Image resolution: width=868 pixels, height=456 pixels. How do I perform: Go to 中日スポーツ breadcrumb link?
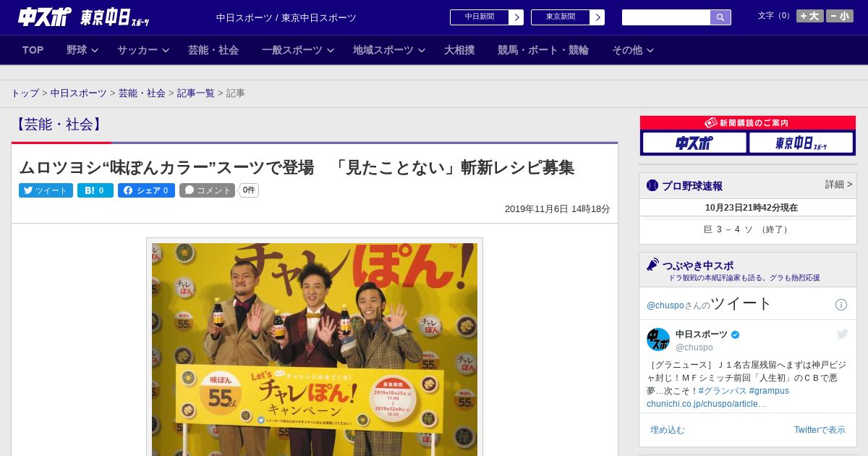click(x=79, y=93)
